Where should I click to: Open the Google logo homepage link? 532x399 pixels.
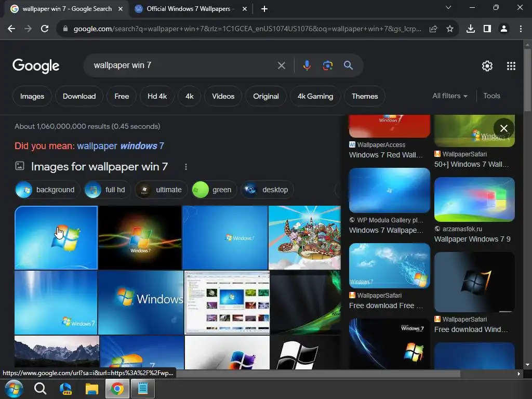coord(36,66)
